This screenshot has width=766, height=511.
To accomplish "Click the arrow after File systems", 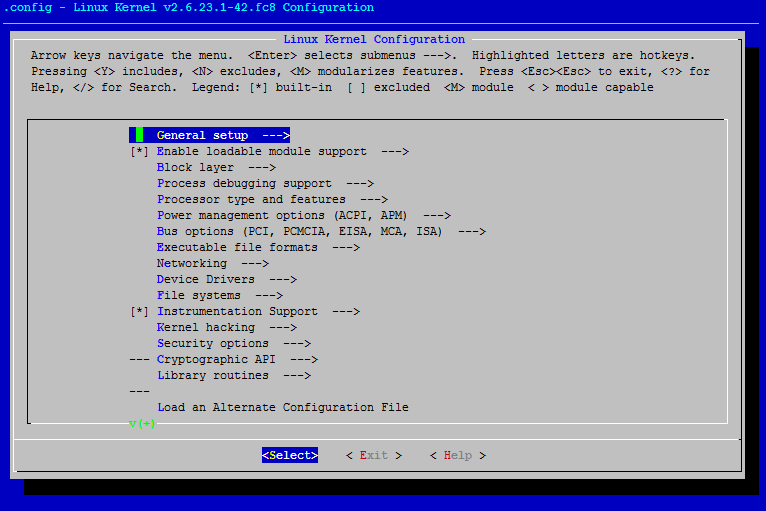I will point(269,296).
